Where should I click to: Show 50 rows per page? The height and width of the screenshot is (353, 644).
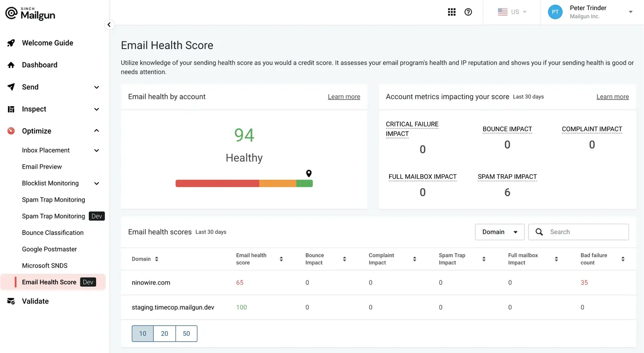[186, 333]
